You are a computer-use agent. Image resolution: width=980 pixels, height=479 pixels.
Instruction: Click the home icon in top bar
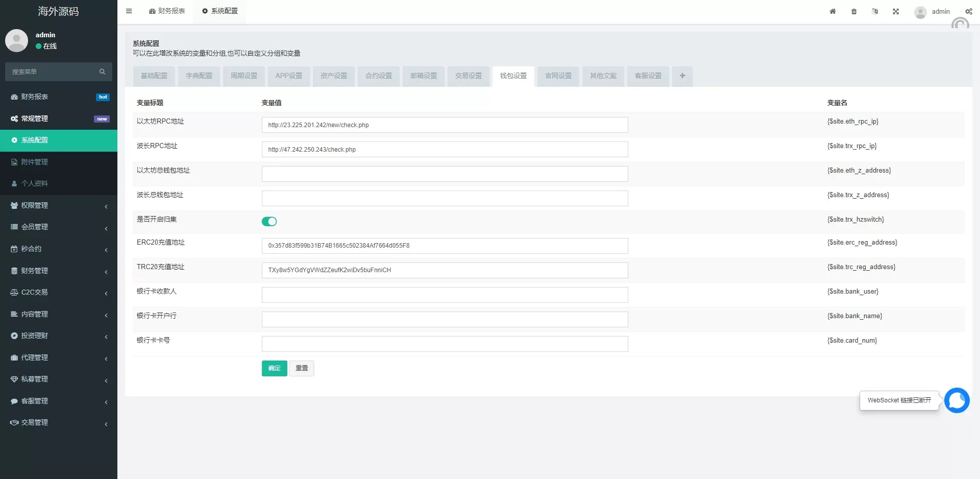tap(832, 11)
